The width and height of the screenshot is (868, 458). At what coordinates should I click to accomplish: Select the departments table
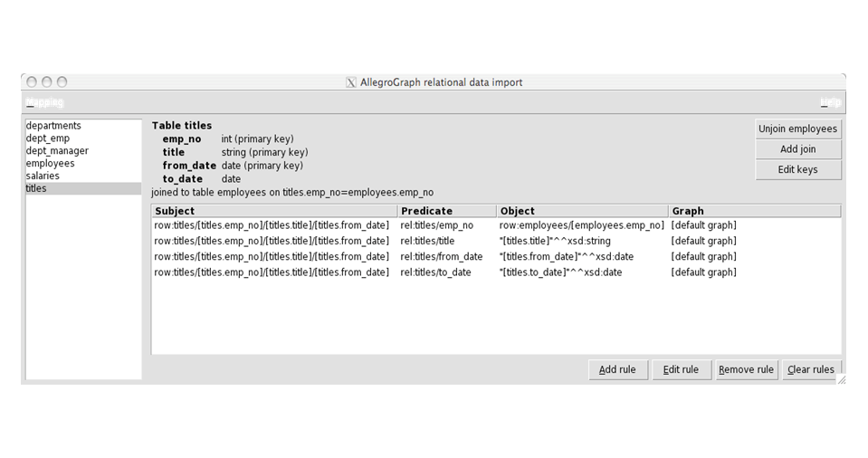(x=53, y=126)
